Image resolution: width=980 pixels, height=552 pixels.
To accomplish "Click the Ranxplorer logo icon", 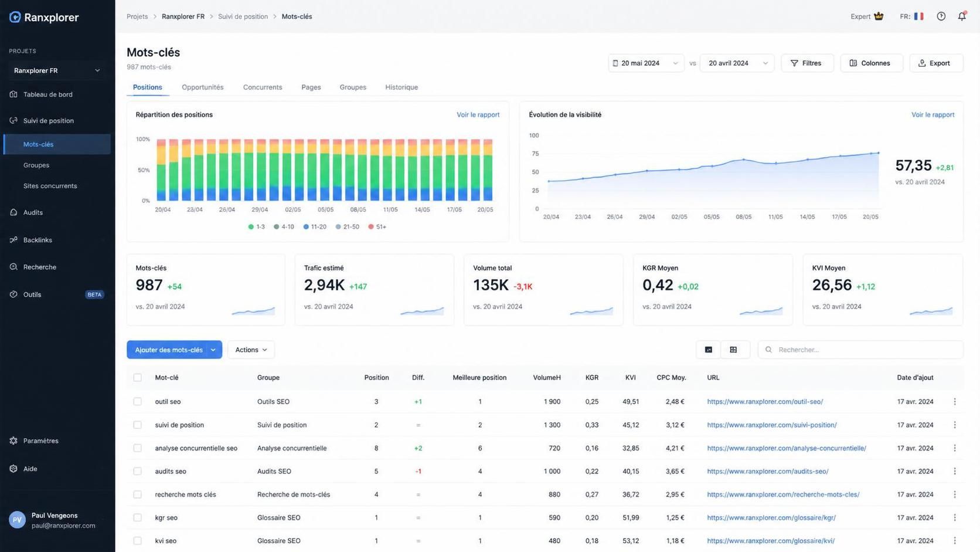I will [x=15, y=17].
